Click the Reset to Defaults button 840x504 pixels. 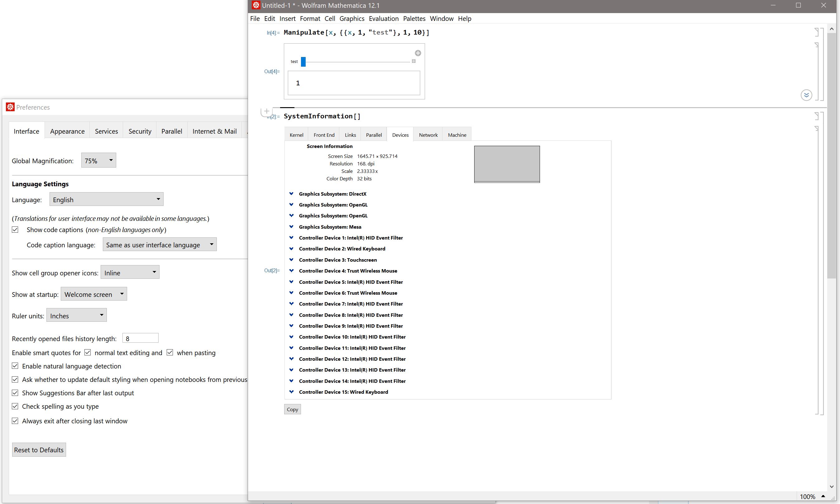click(38, 449)
